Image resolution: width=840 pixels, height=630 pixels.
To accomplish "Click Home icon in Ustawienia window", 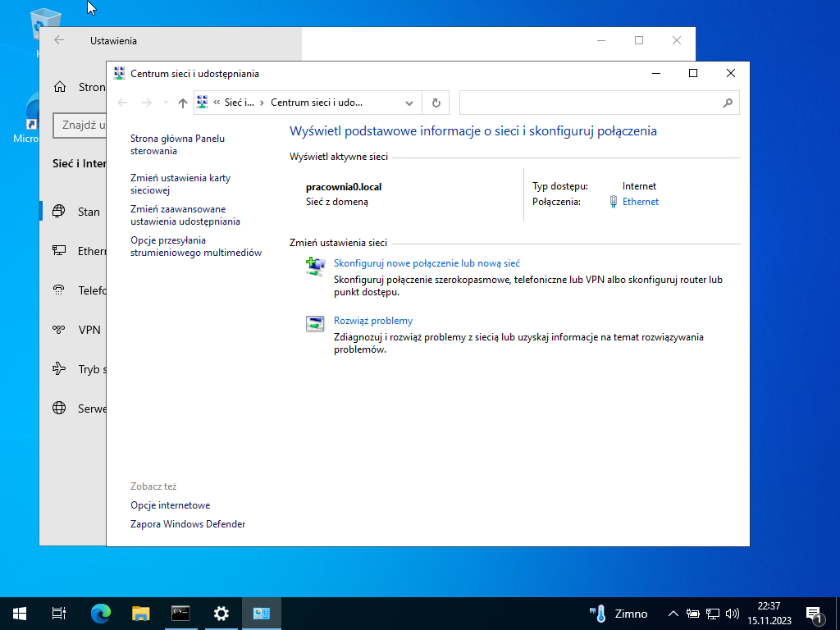I will tap(60, 87).
